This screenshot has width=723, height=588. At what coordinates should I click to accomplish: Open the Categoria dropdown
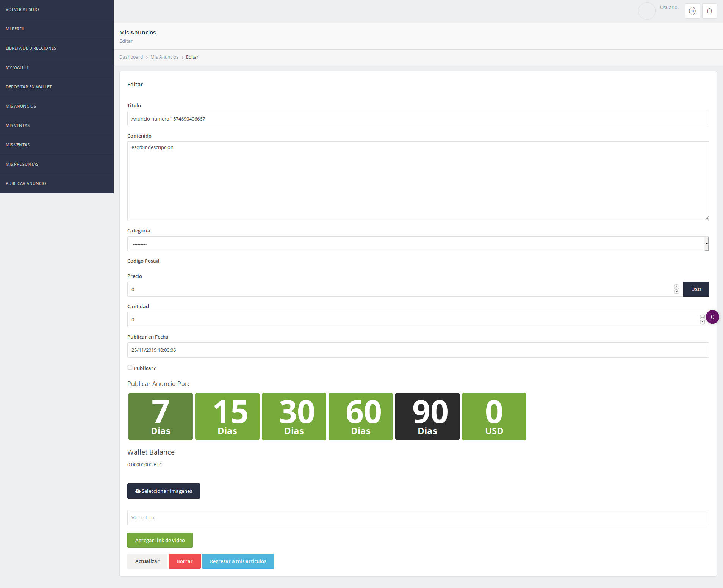tap(418, 244)
